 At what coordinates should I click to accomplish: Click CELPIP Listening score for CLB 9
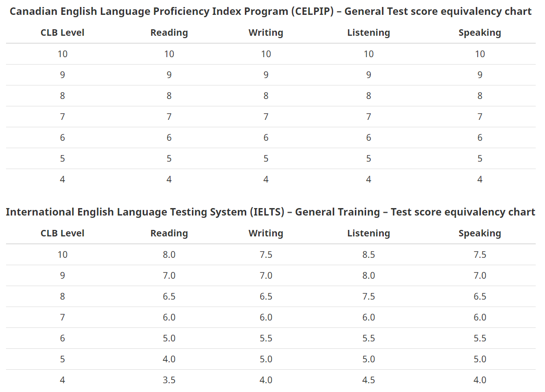[368, 75]
